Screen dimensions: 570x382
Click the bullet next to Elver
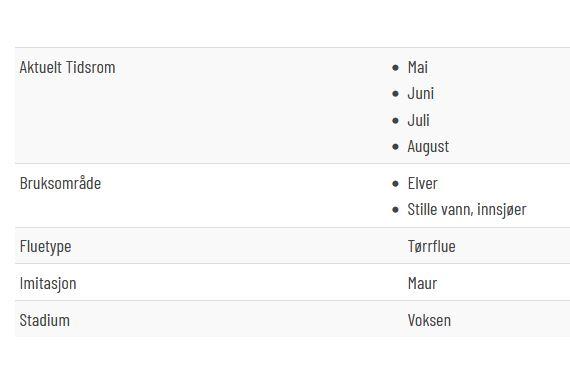coord(396,184)
